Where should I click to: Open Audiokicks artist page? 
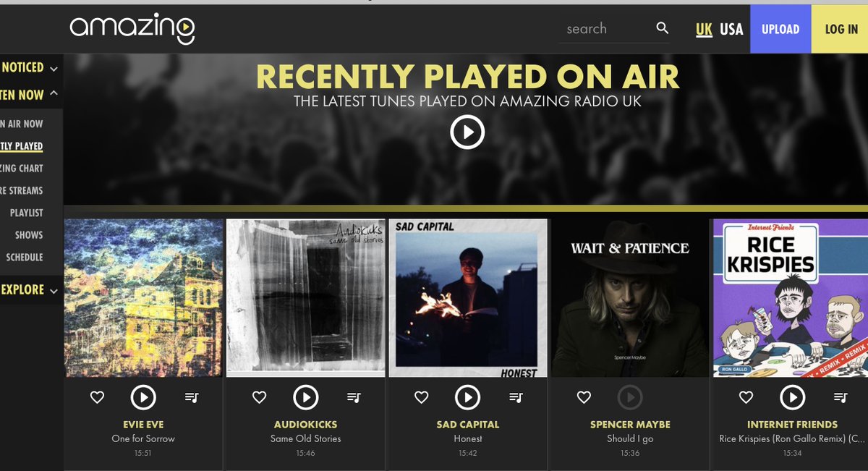click(x=305, y=425)
